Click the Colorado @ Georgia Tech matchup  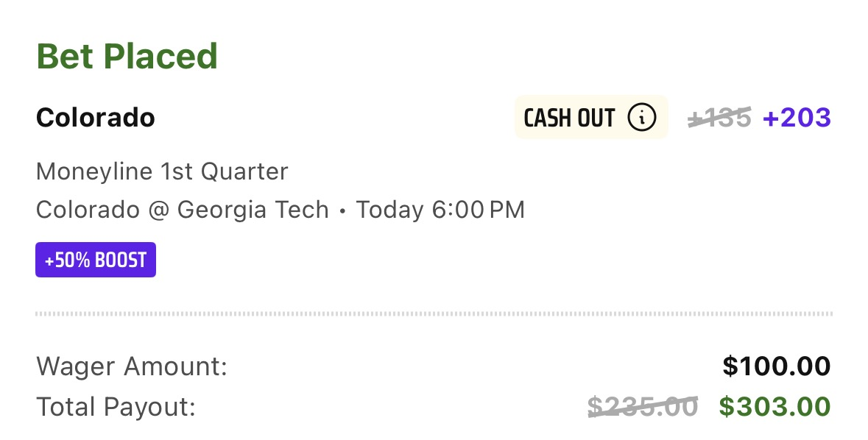click(x=182, y=210)
